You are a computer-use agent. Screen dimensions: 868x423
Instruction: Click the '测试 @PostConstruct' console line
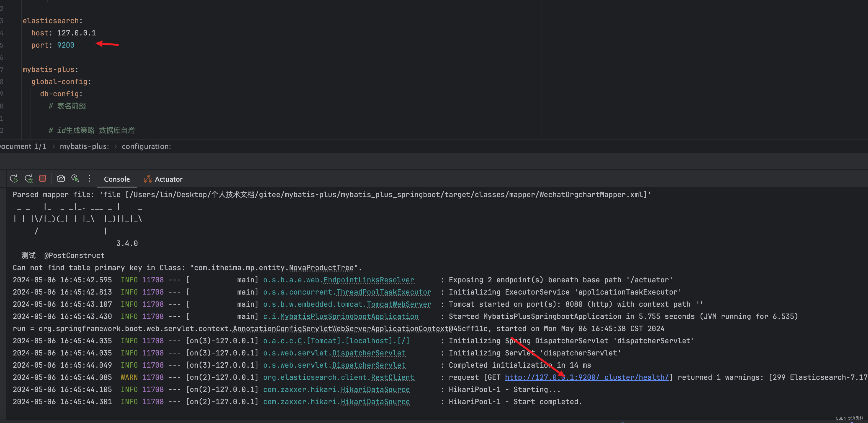tap(63, 256)
